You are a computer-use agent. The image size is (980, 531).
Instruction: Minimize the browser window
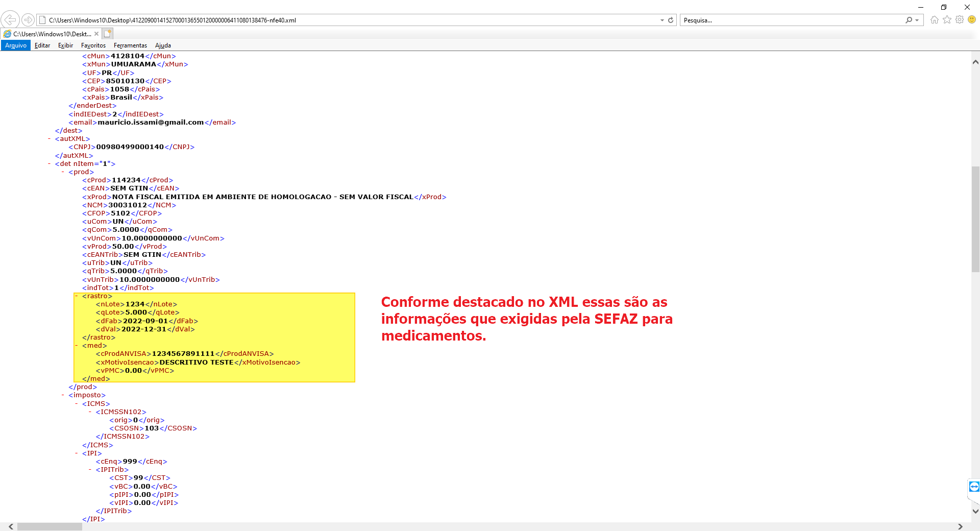(921, 7)
